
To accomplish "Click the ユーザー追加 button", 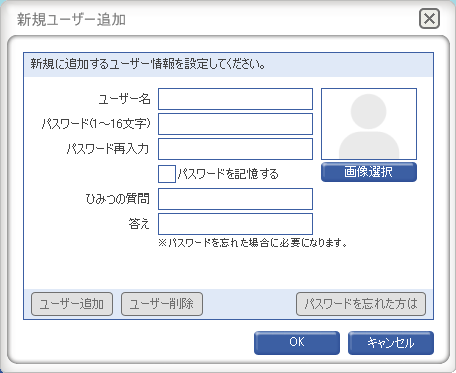I will (x=72, y=304).
